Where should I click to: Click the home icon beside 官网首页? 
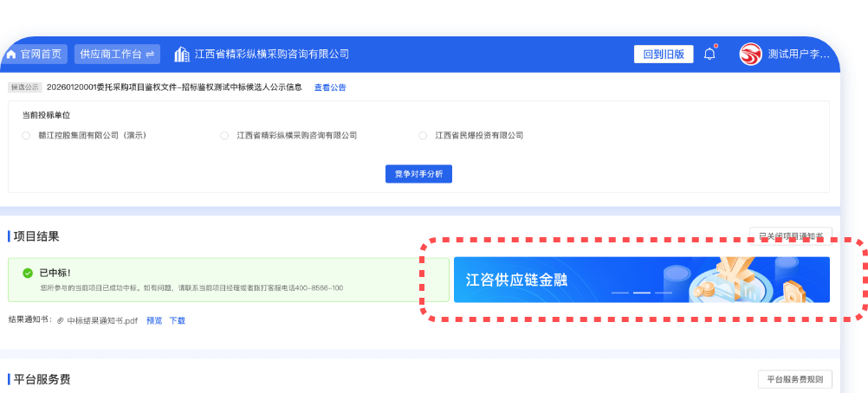[11, 55]
